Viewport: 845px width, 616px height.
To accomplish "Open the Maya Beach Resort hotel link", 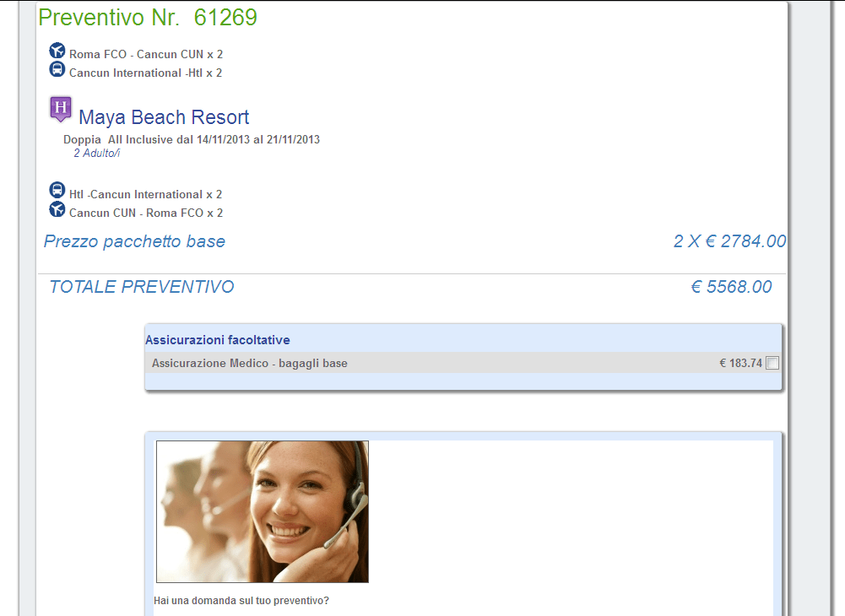I will coord(164,117).
